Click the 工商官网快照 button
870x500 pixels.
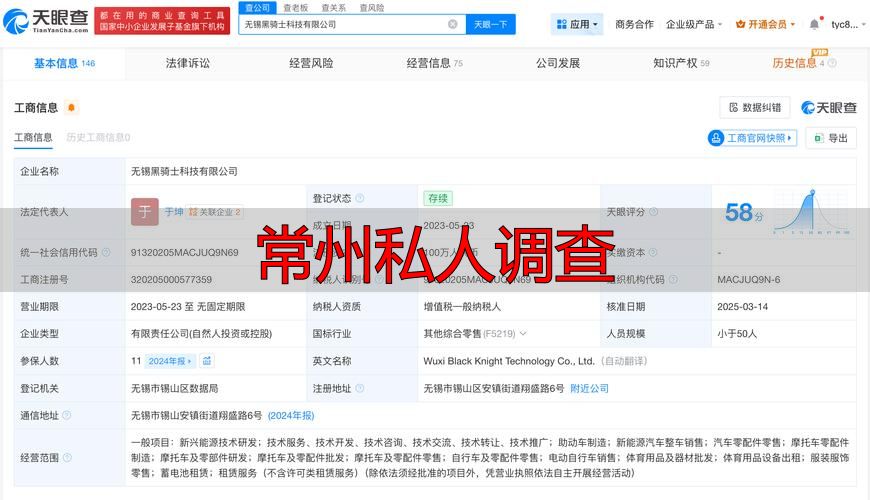pos(752,138)
